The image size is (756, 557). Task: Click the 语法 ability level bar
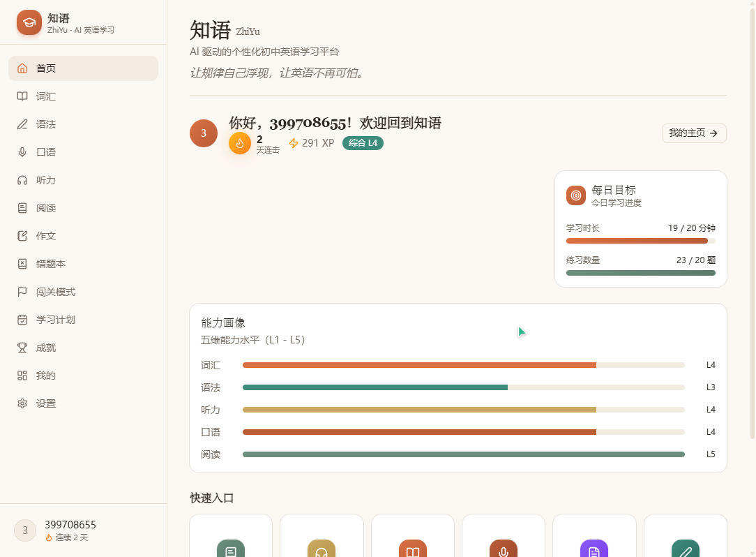pos(463,387)
